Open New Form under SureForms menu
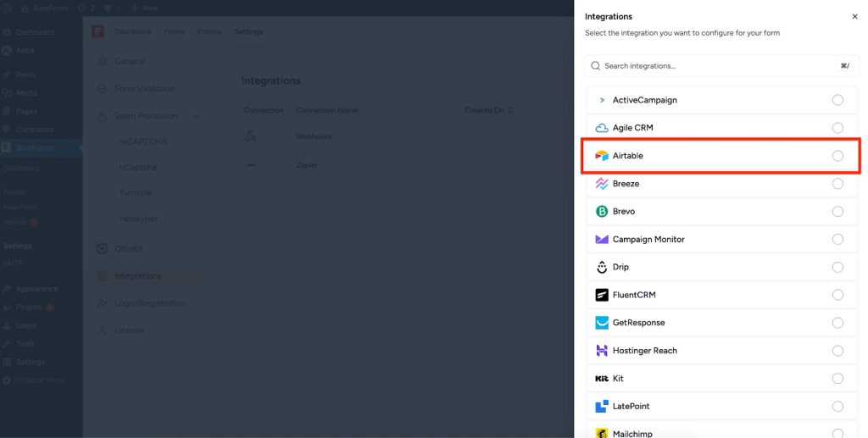The image size is (868, 438). (x=20, y=207)
